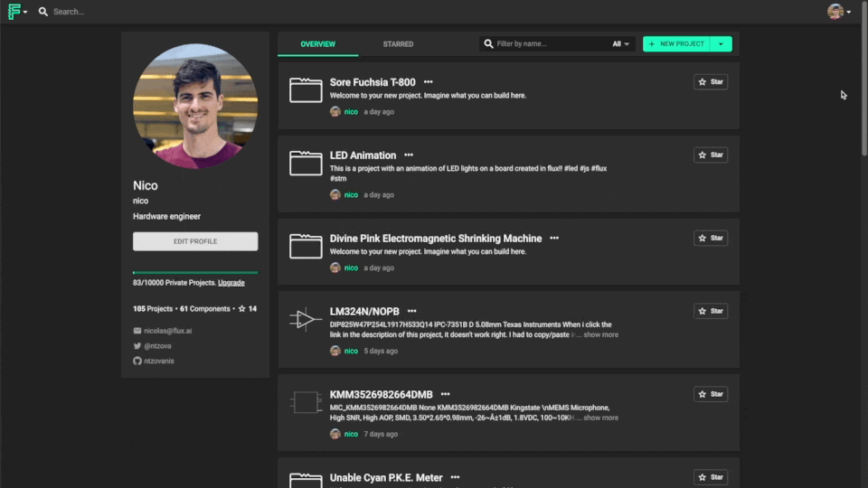Open more options dots beside Sore Fuchsia T-800

click(x=428, y=82)
